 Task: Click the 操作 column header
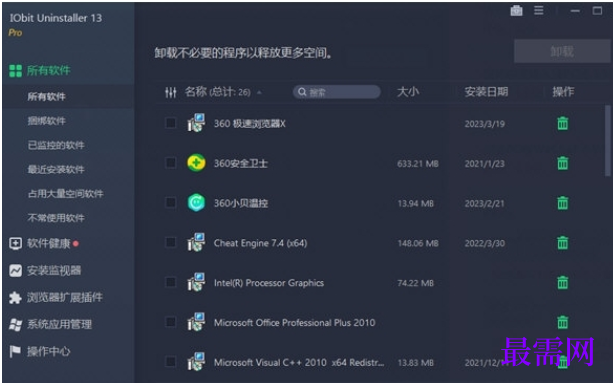(x=563, y=92)
